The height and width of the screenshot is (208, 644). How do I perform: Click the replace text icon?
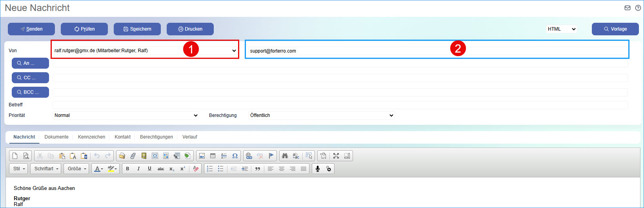coord(296,156)
